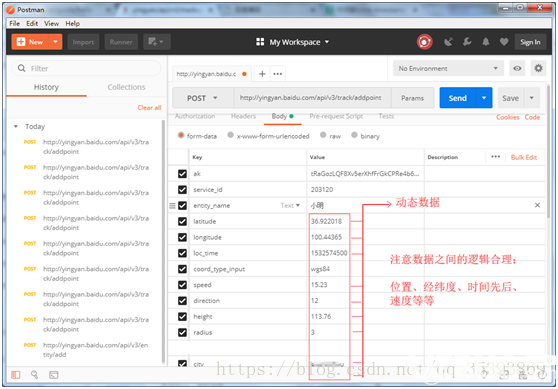
Task: Click the Import button
Action: [83, 42]
